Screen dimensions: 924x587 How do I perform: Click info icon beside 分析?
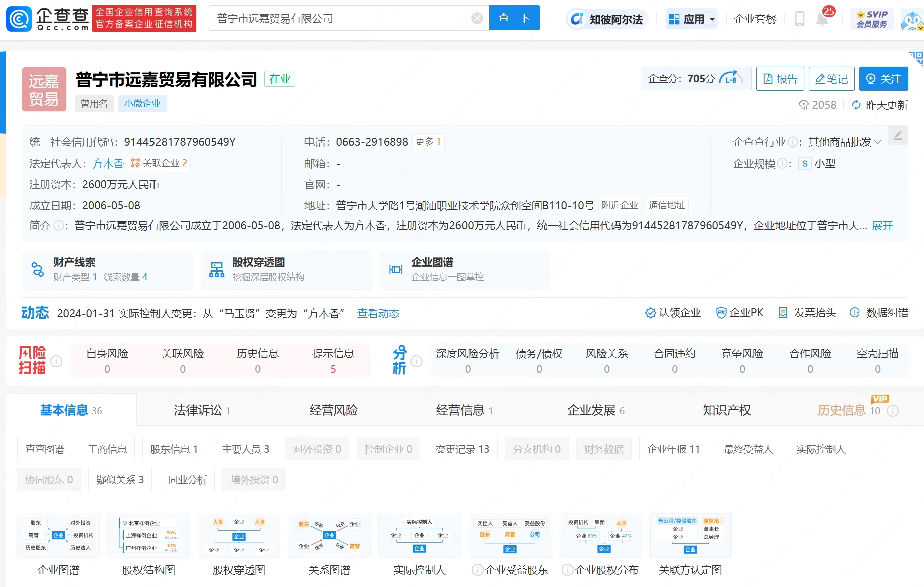point(417,361)
